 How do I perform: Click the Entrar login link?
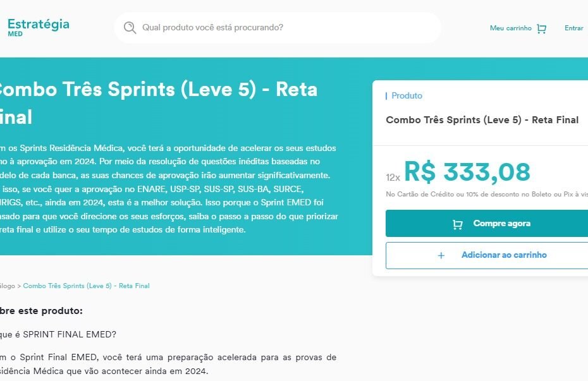click(x=573, y=28)
